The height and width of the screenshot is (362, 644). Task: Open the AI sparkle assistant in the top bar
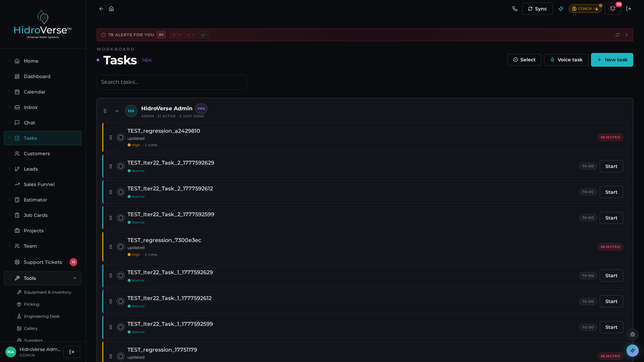click(x=561, y=9)
